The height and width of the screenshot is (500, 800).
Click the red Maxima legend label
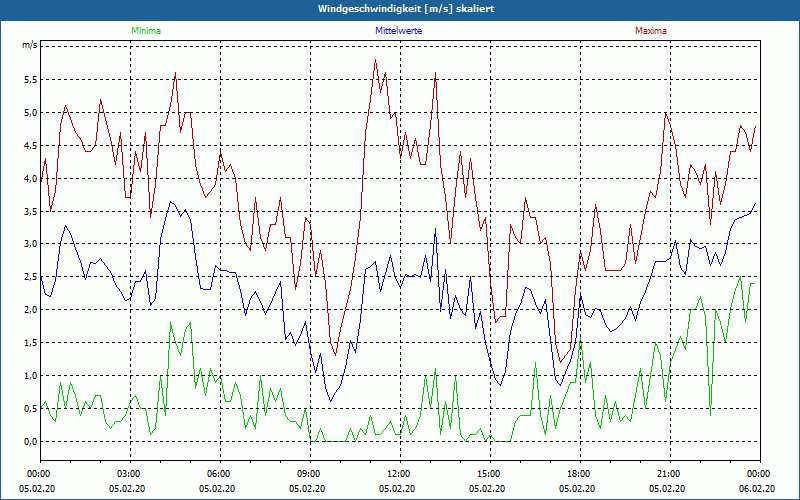click(x=651, y=31)
